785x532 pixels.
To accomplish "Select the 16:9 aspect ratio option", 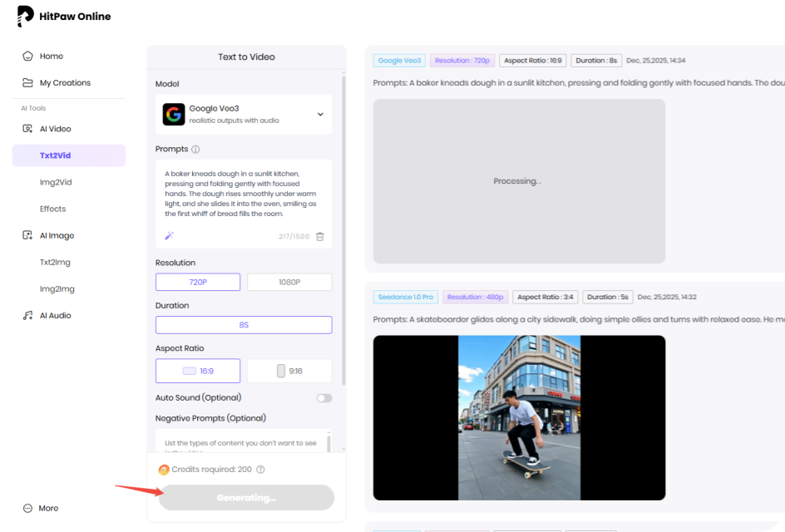I will [x=197, y=370].
